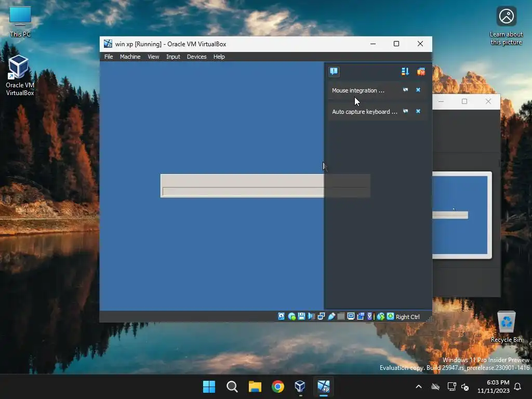Open taskbar Search
The height and width of the screenshot is (399, 532).
point(232,387)
